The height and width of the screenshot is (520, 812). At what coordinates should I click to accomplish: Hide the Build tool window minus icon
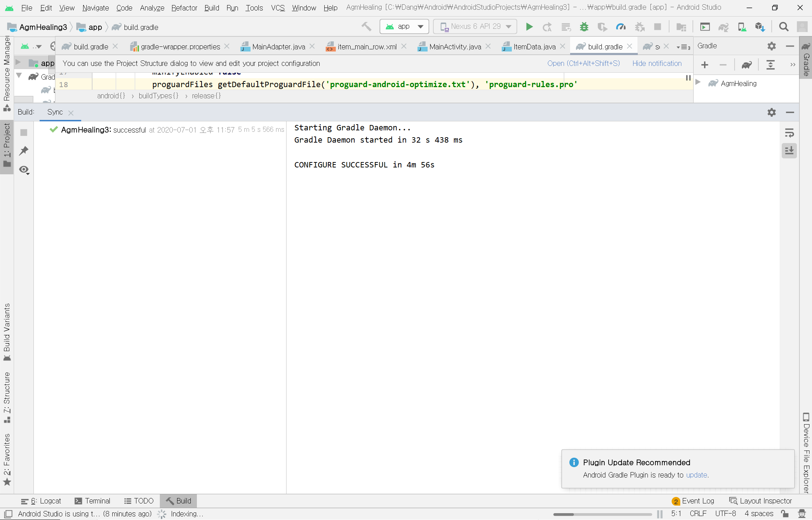(790, 112)
